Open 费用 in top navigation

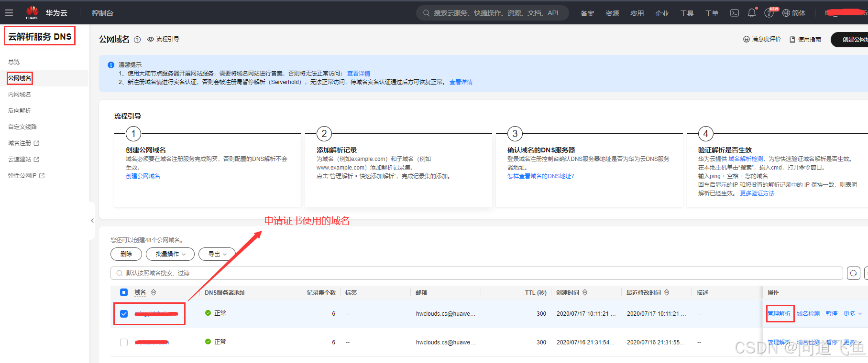[637, 13]
